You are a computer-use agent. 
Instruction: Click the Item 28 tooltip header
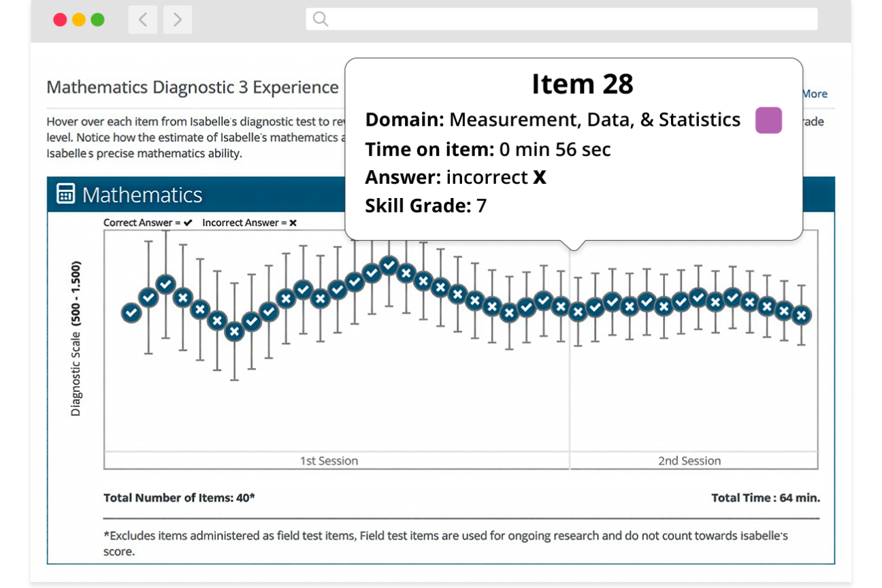[x=583, y=83]
